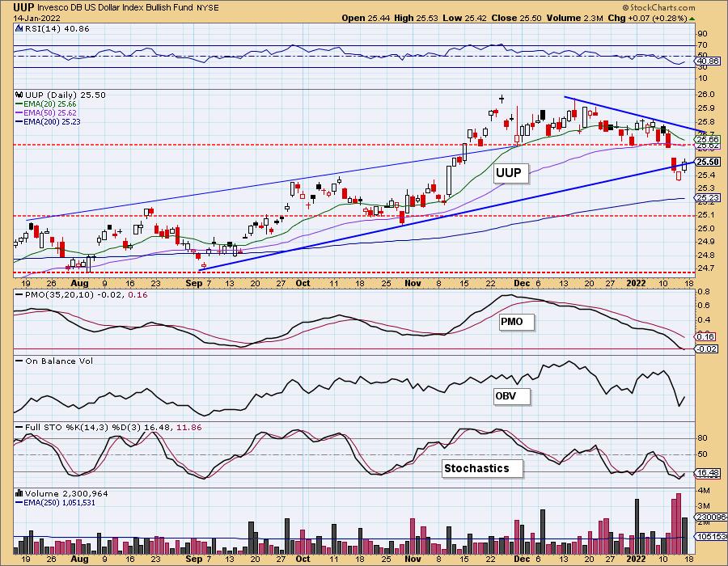Click the 25.50 price tag on right axis
This screenshot has width=728, height=566.
708,162
